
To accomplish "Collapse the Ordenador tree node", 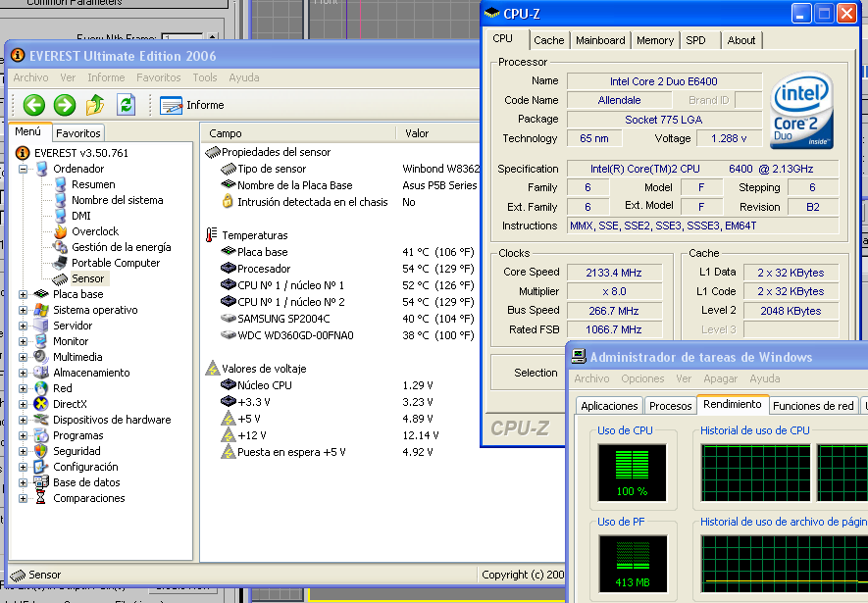I will (x=23, y=169).
